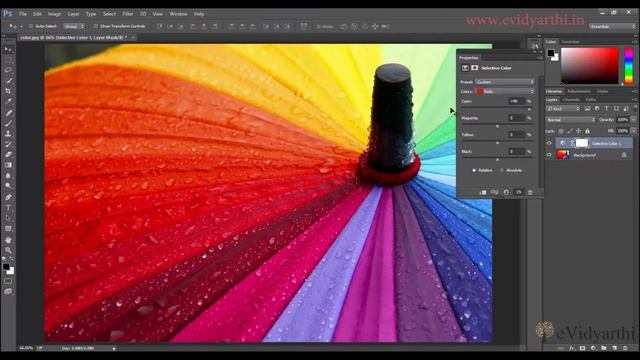640x360 pixels.
Task: Choose the Relative radio option
Action: click(474, 170)
